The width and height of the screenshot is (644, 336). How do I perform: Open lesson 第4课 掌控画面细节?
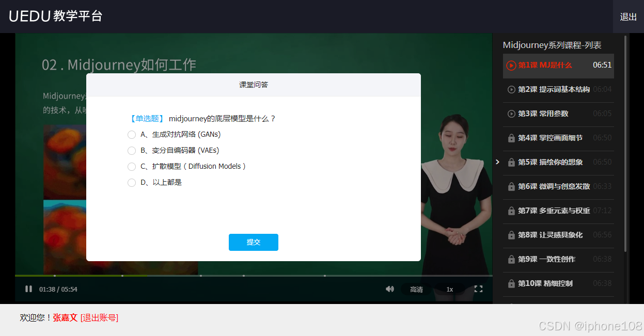558,138
